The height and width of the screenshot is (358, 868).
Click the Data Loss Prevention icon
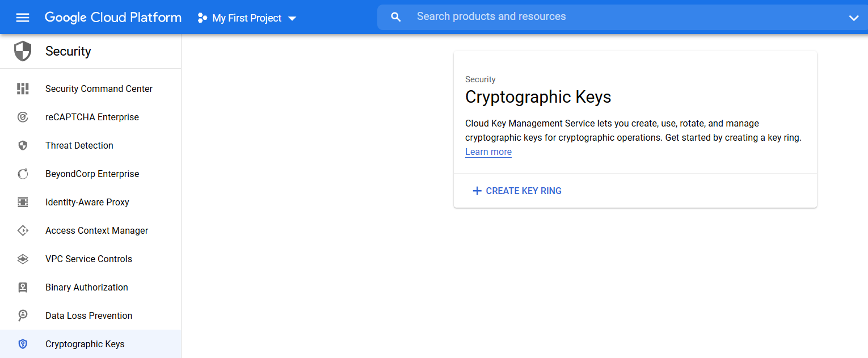(x=23, y=315)
